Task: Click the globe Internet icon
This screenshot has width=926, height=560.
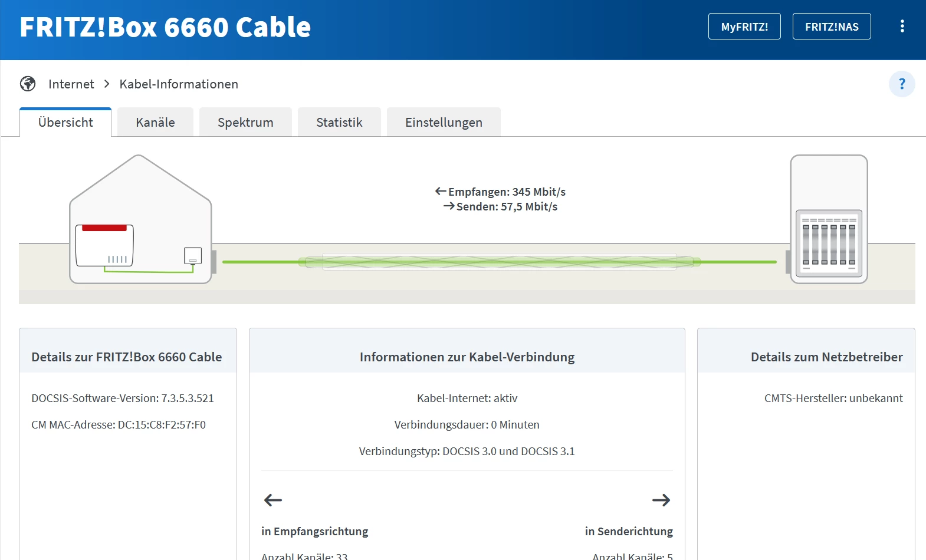Action: click(x=28, y=84)
